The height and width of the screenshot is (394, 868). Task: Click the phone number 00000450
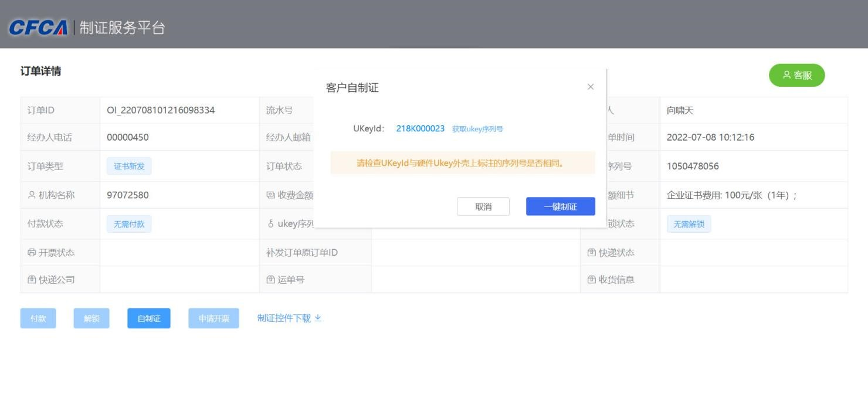coord(128,137)
